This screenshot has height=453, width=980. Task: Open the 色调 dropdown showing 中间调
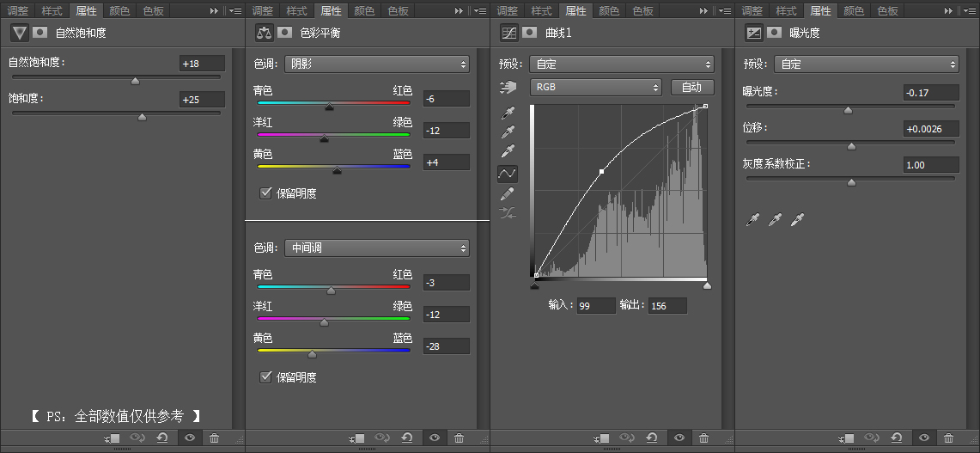click(377, 248)
